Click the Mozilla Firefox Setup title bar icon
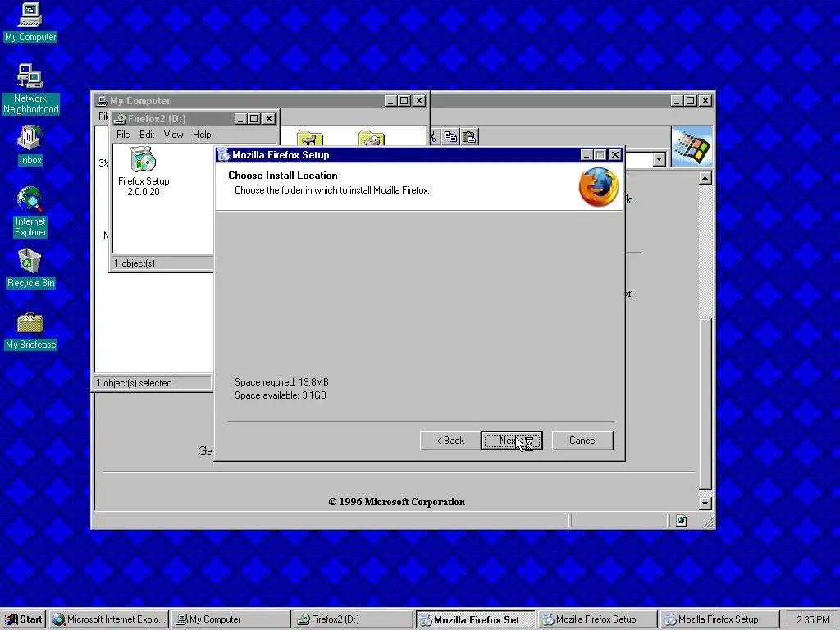Image resolution: width=840 pixels, height=630 pixels. click(x=224, y=155)
